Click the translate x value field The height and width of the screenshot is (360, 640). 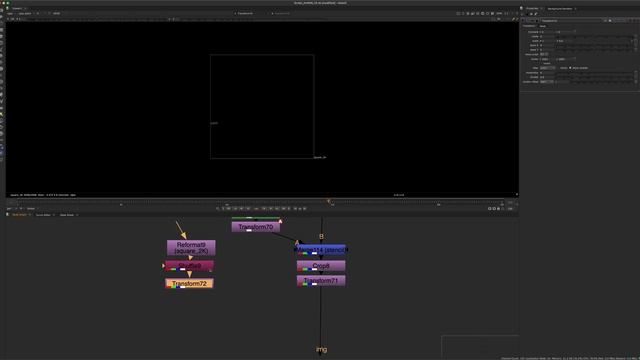click(547, 32)
